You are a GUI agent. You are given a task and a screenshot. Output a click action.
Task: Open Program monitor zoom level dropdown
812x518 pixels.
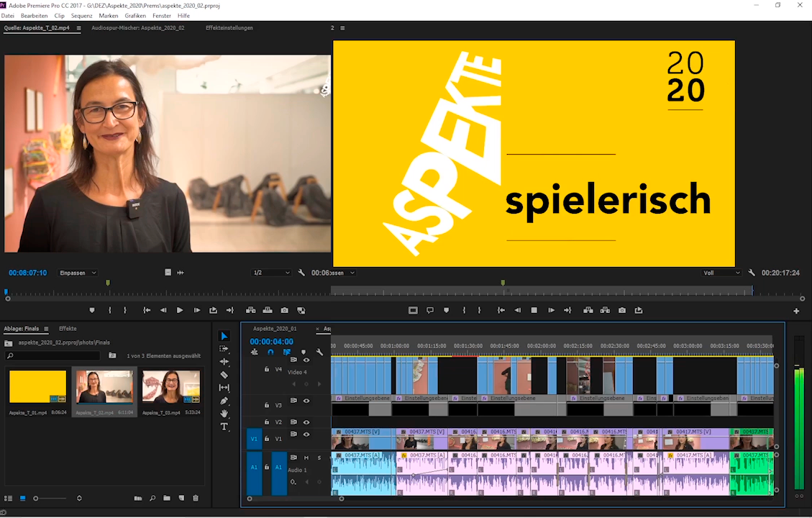click(x=343, y=273)
